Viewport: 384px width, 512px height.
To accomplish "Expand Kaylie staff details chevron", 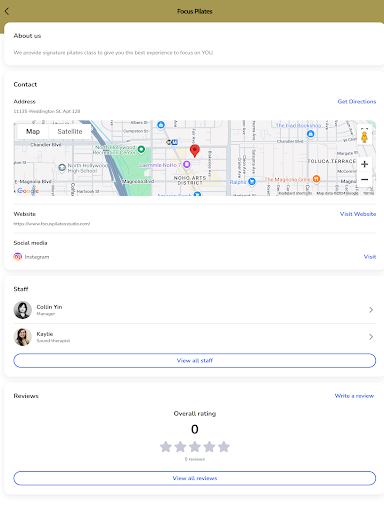I will [371, 337].
